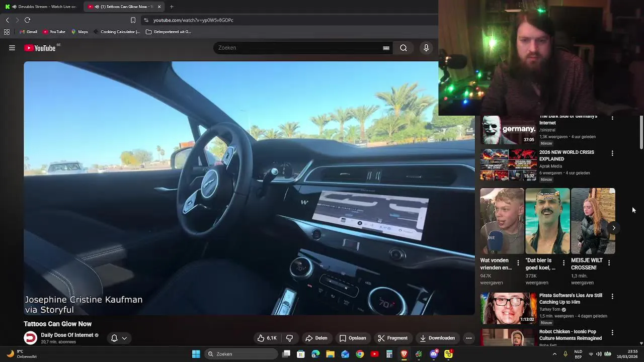The image size is (644, 362).
Task: Open a new browser tab with plus
Action: click(x=172, y=7)
